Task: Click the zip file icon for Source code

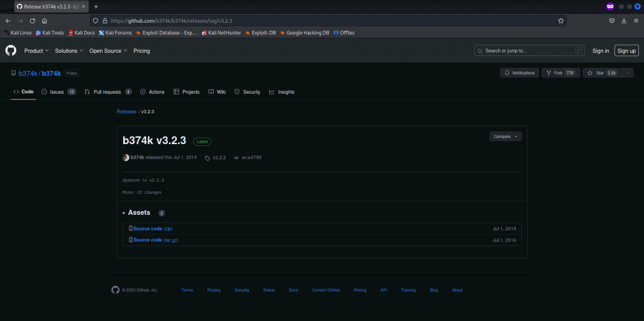Action: point(131,228)
